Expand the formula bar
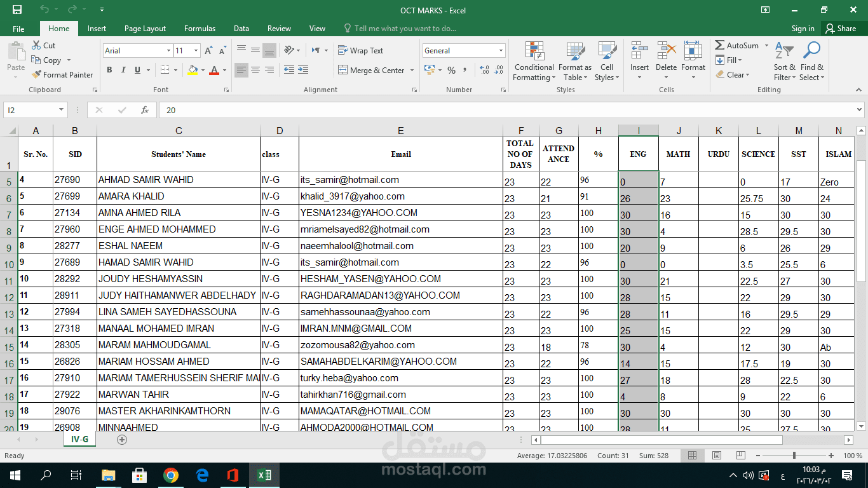Screen dimensions: 868x488 point(860,110)
